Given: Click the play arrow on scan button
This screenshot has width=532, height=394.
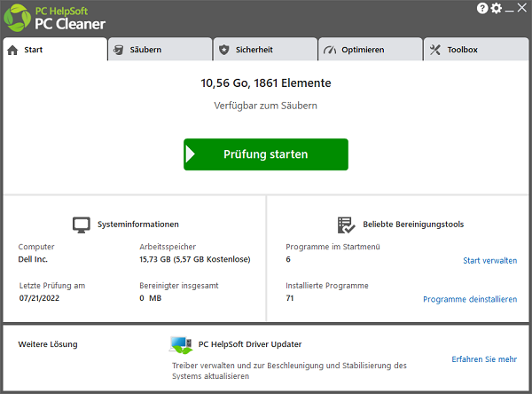Looking at the screenshot, I should [191, 154].
